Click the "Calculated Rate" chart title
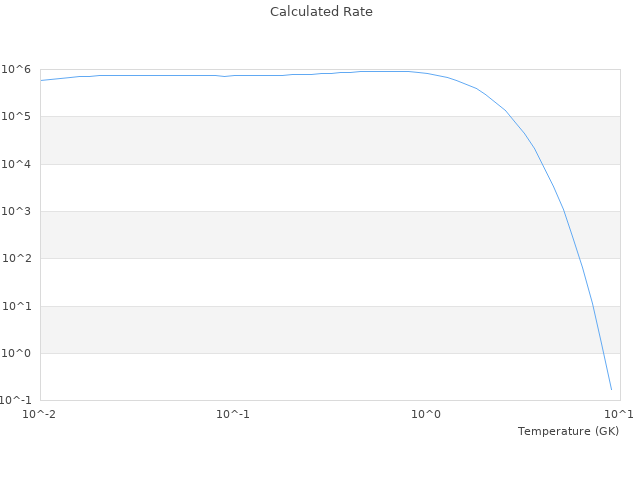 pos(320,12)
